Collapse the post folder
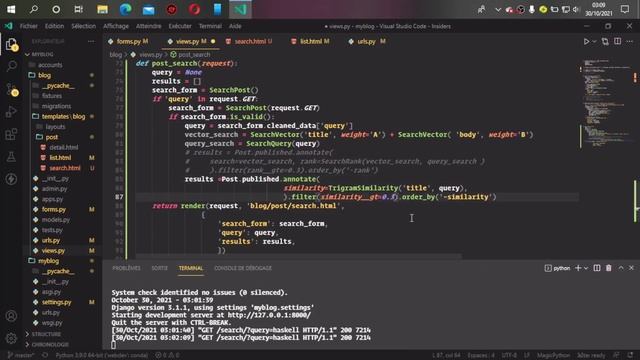 coord(51,137)
